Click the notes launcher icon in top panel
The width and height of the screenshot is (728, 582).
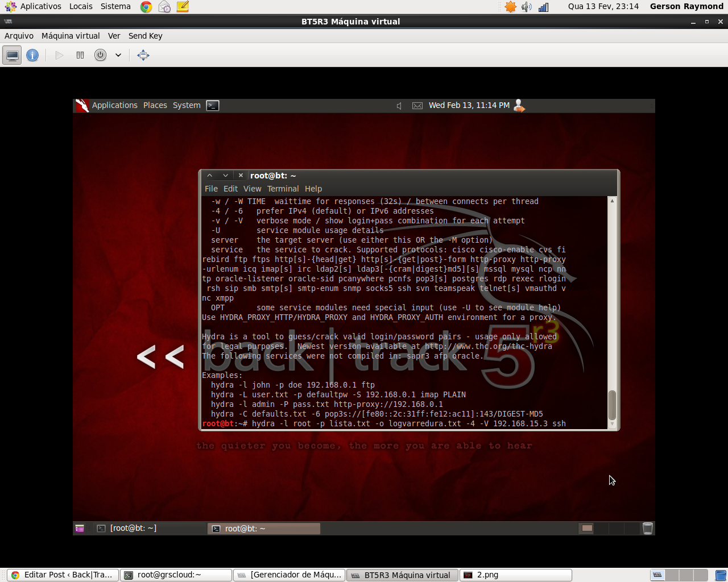coord(183,7)
